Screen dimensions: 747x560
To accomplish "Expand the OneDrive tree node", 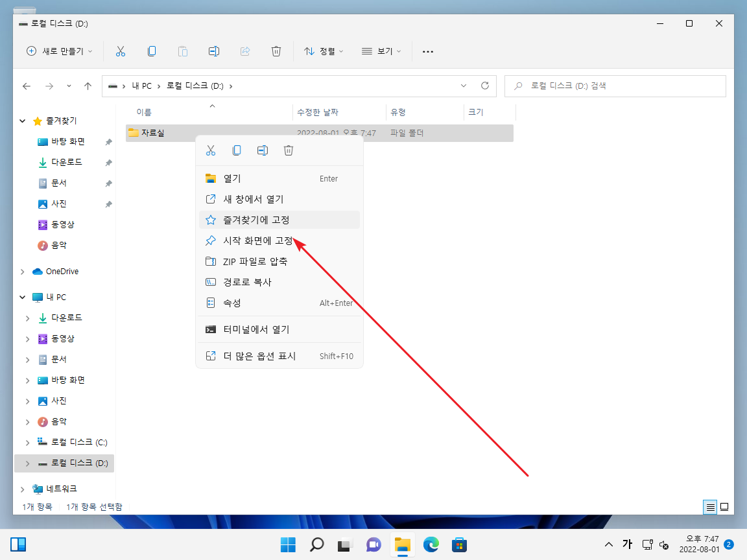I will click(23, 272).
